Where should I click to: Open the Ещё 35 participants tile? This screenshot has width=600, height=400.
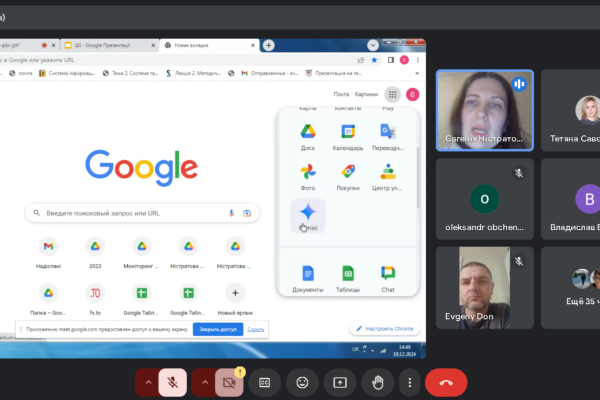(571, 288)
